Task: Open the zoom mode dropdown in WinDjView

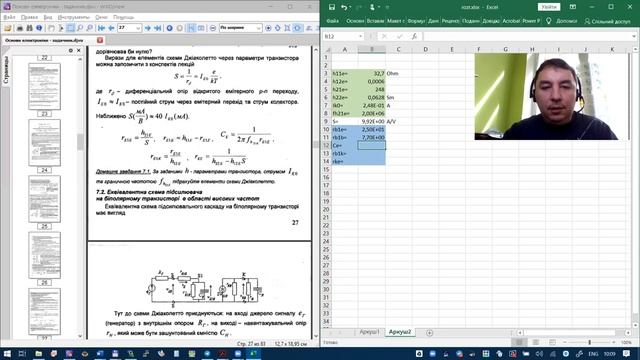Action: [258, 28]
